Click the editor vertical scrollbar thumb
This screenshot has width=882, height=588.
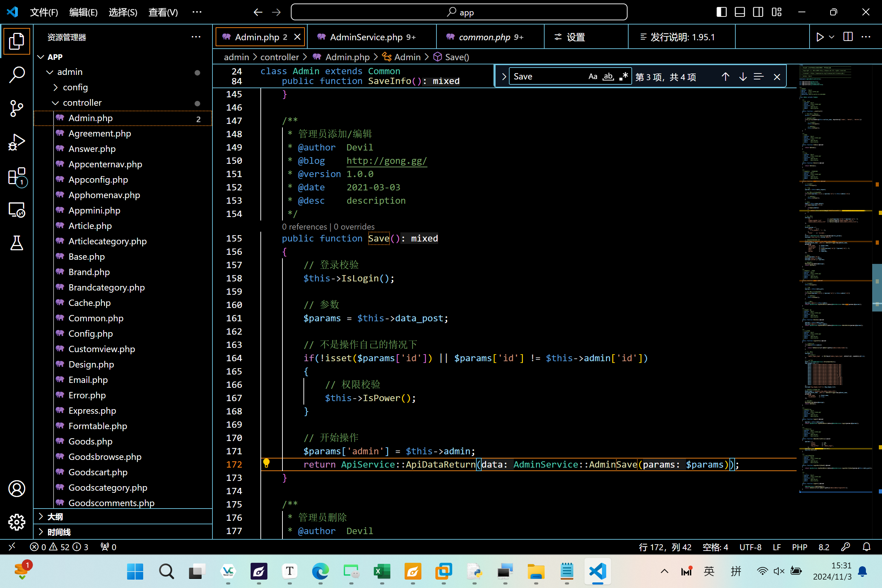pyautogui.click(x=877, y=287)
